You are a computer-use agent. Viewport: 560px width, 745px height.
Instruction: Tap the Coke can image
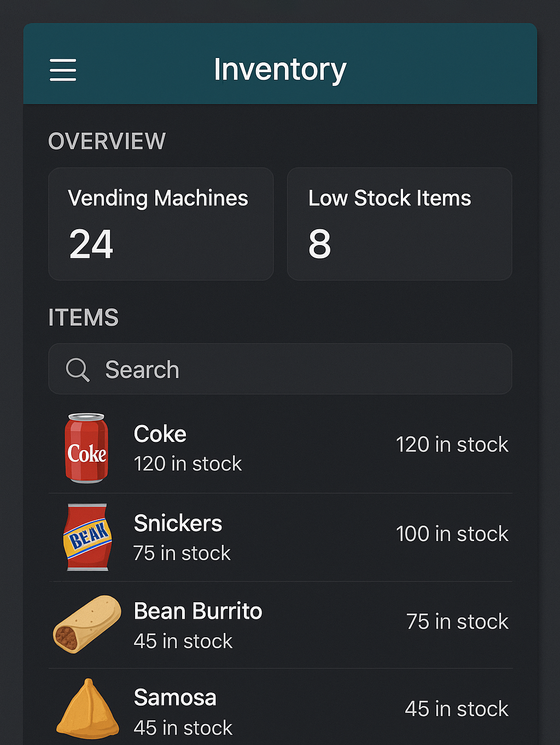tap(86, 448)
